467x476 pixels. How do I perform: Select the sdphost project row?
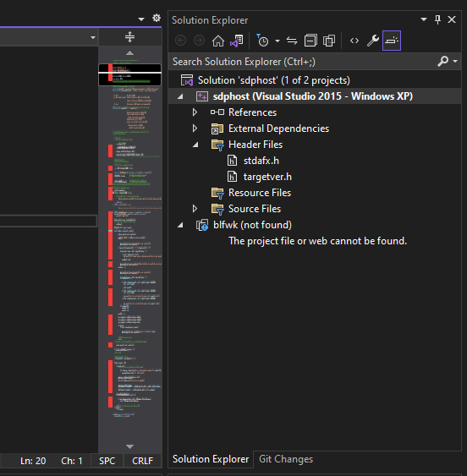[315, 96]
